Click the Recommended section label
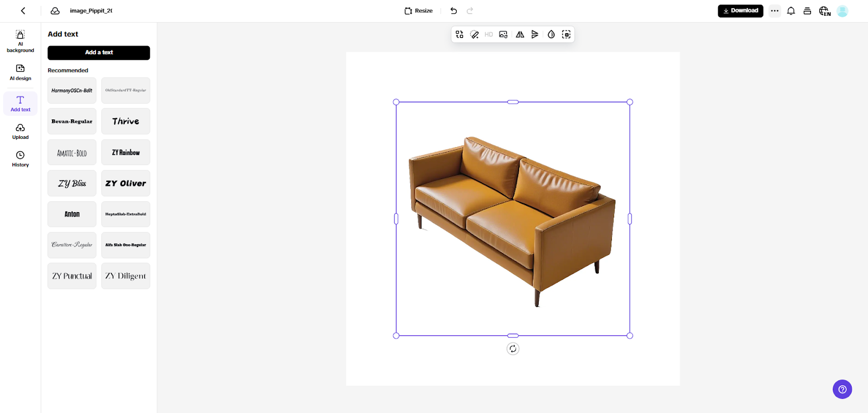Viewport: 868px width, 413px height. pos(68,71)
